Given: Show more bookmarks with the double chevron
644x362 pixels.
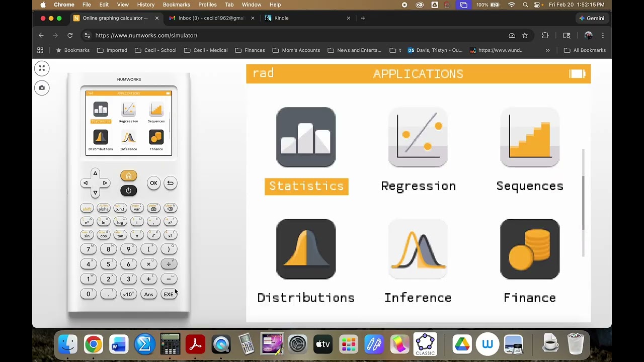Looking at the screenshot, I should click(x=547, y=50).
